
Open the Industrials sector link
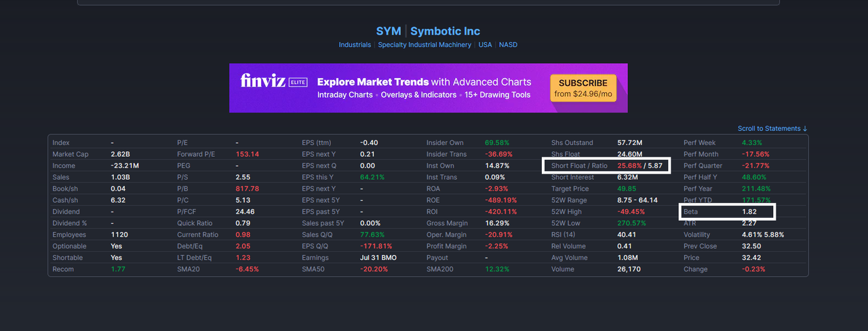(x=355, y=45)
